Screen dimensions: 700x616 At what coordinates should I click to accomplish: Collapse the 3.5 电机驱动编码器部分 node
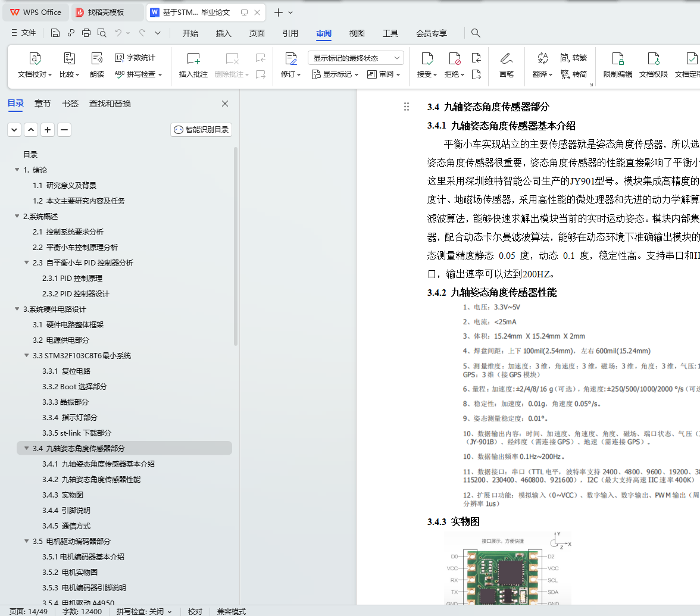coord(26,541)
